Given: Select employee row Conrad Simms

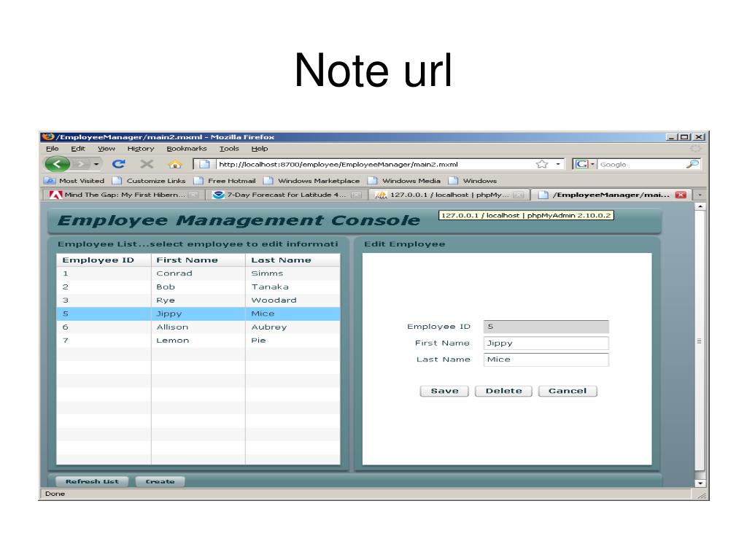Looking at the screenshot, I should pyautogui.click(x=198, y=273).
